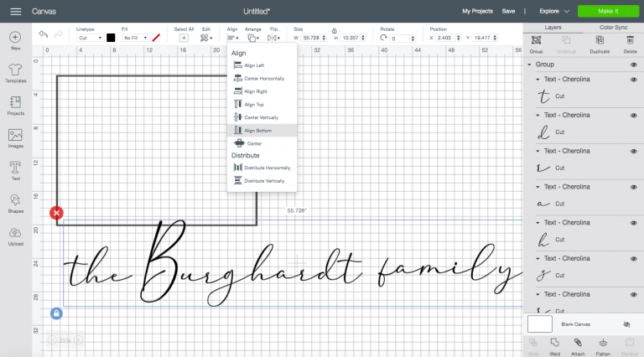This screenshot has width=644, height=357.
Task: Expand the Fill dropdown
Action: click(134, 39)
